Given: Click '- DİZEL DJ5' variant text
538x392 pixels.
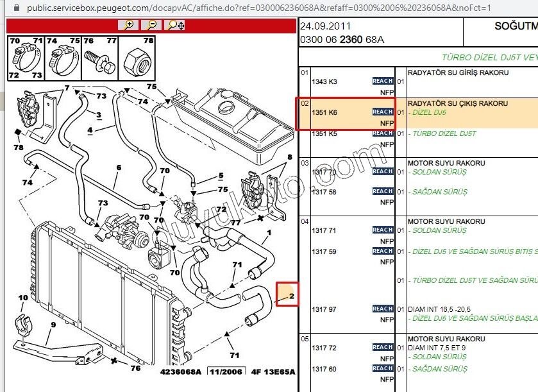Looking at the screenshot, I should [427, 112].
